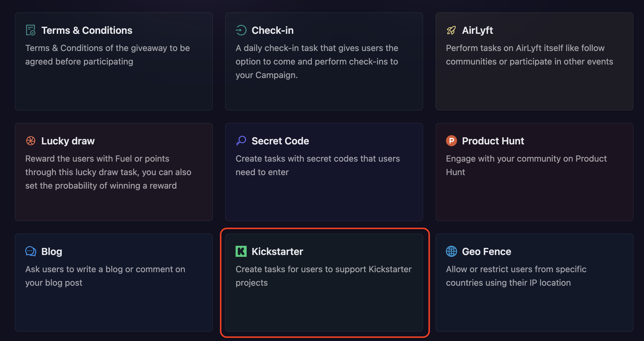Open the Secret Code task heading

[x=280, y=141]
